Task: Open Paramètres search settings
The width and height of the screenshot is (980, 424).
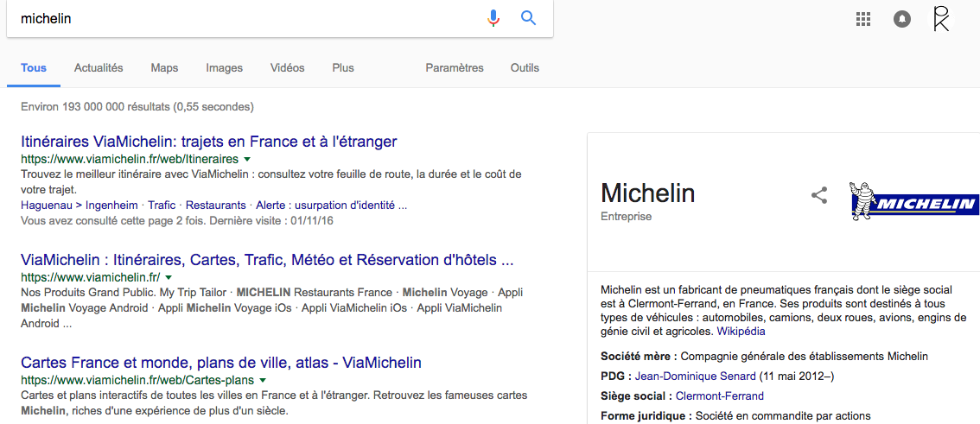Action: pyautogui.click(x=455, y=68)
